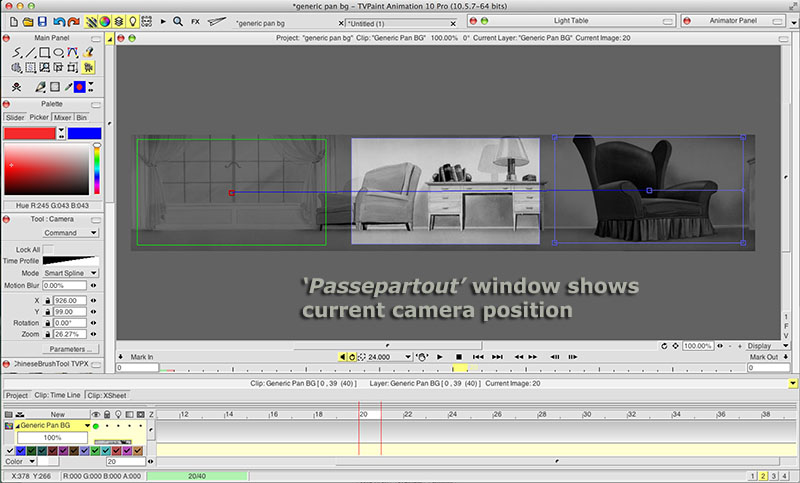Screen dimensions: 800x483
Task: Select room page 2 at bottom right
Action: coord(763,476)
